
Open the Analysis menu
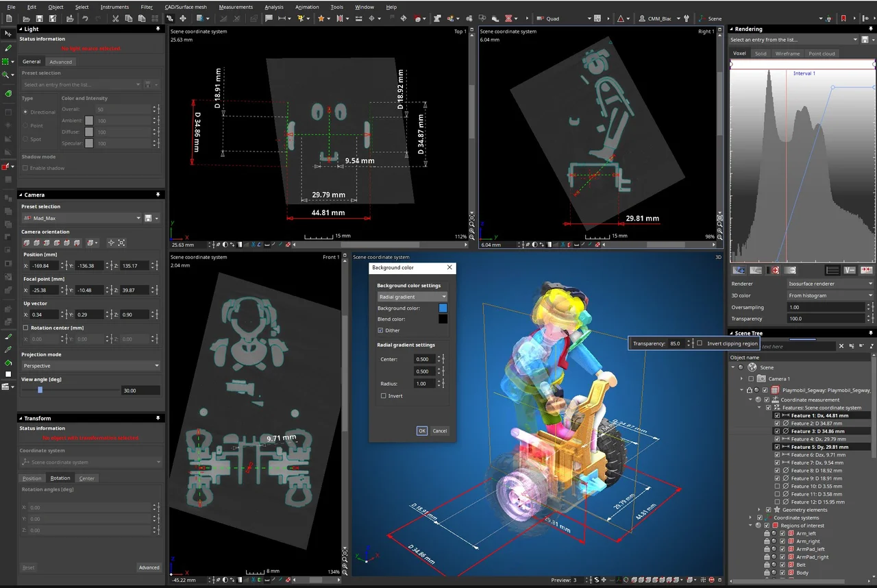[x=274, y=7]
